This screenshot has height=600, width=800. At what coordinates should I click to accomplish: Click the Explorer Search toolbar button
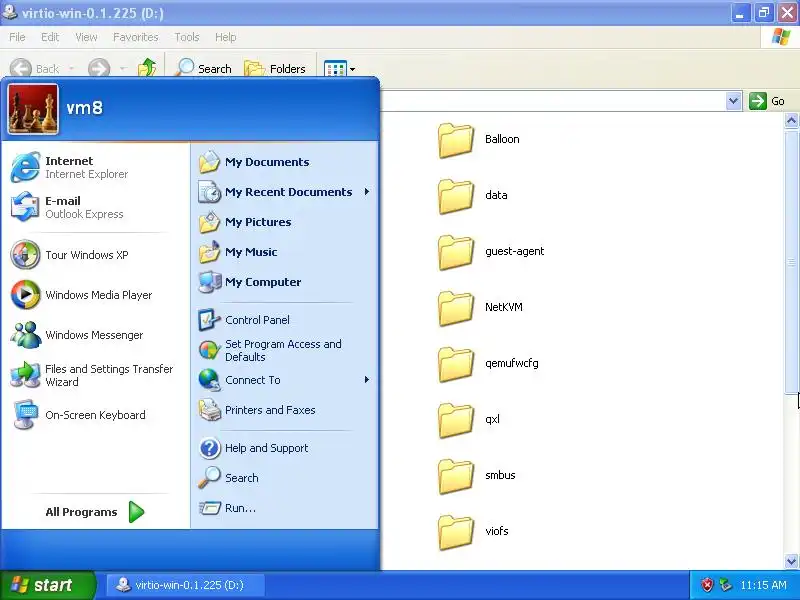click(204, 68)
